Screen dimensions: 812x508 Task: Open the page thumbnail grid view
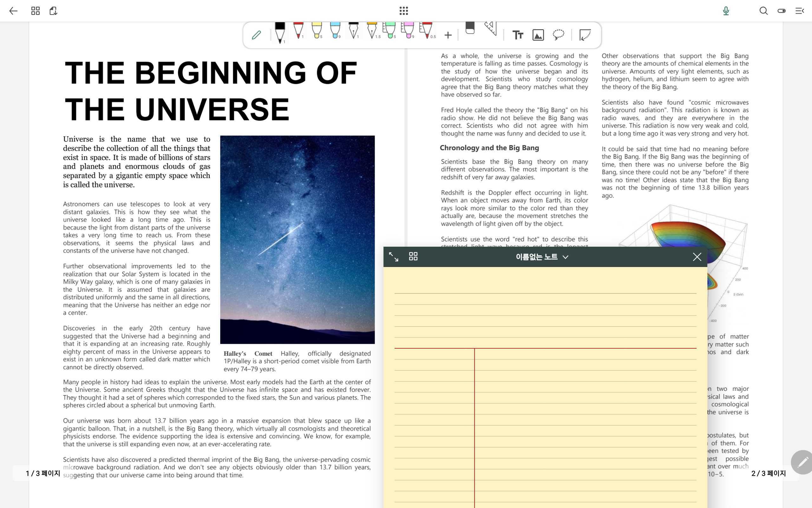pyautogui.click(x=35, y=11)
